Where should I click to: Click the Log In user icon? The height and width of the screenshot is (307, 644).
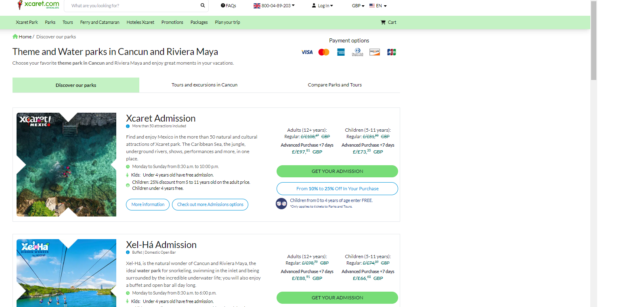314,6
